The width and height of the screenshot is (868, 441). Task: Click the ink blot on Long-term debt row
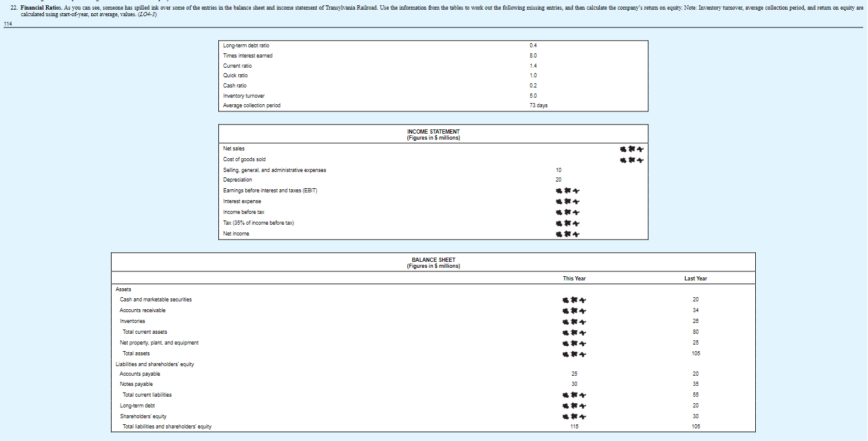(574, 405)
